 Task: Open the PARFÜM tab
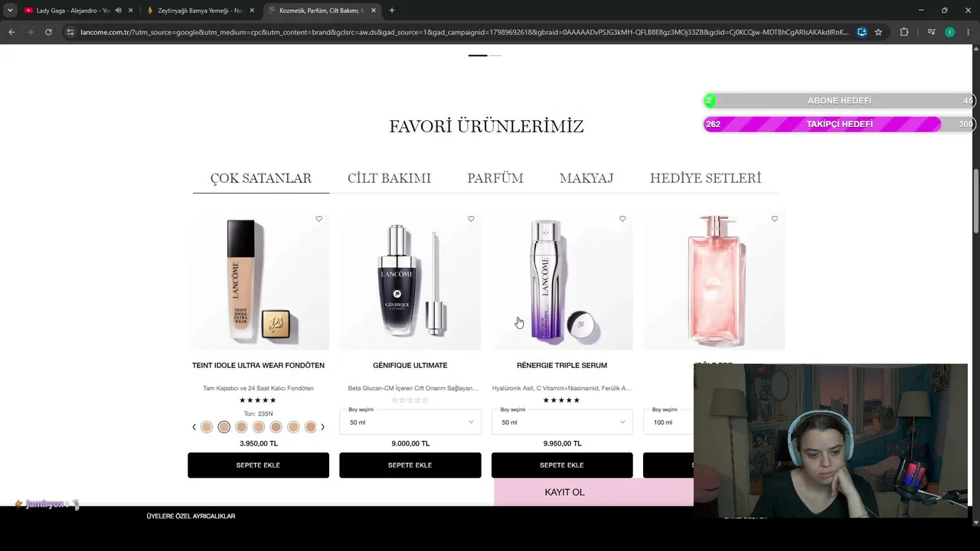pos(495,178)
